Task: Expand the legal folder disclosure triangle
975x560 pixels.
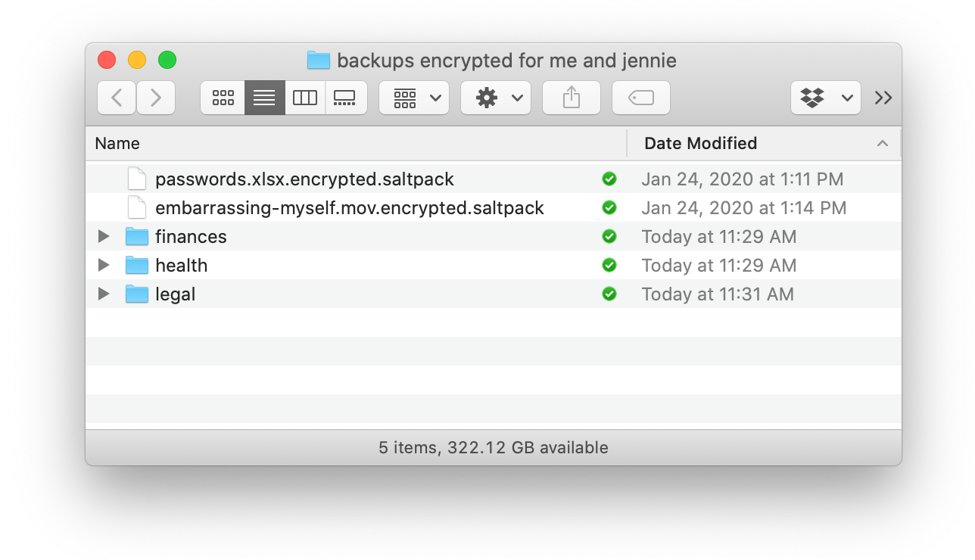Action: coord(104,294)
